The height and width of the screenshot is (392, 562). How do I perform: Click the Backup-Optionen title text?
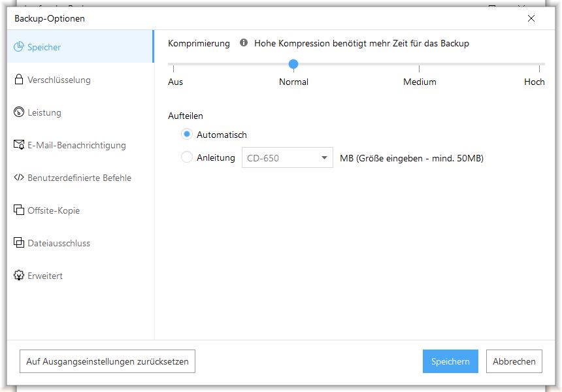point(50,19)
